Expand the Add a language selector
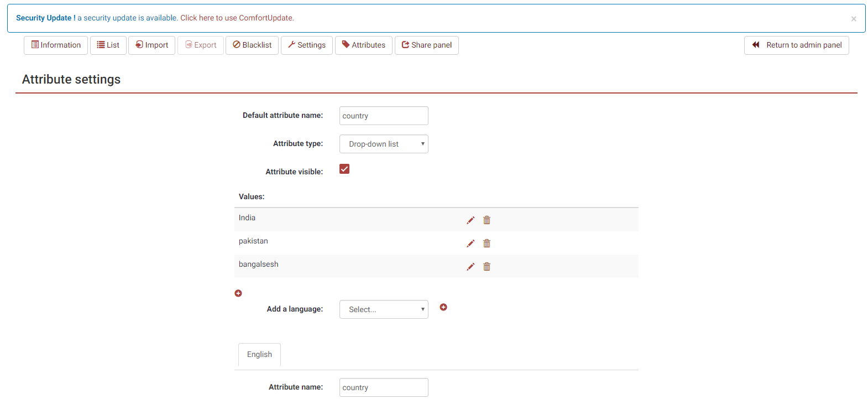 384,309
